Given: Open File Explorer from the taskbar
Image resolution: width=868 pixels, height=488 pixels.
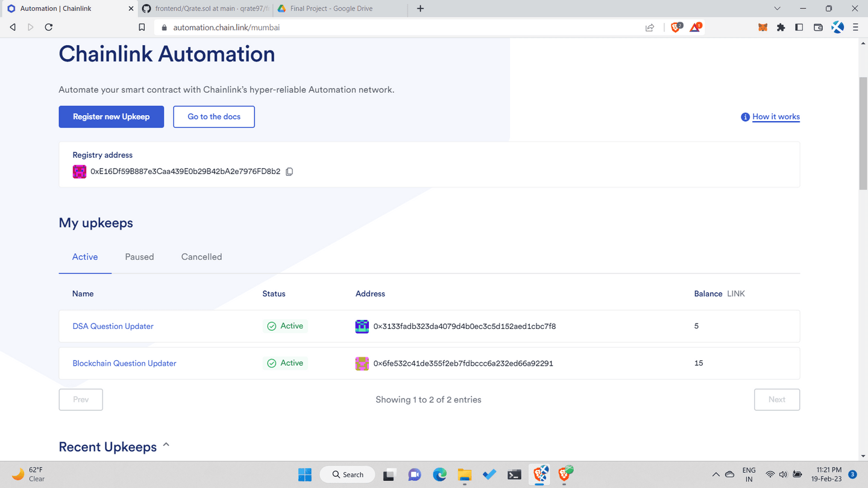Looking at the screenshot, I should [x=464, y=475].
